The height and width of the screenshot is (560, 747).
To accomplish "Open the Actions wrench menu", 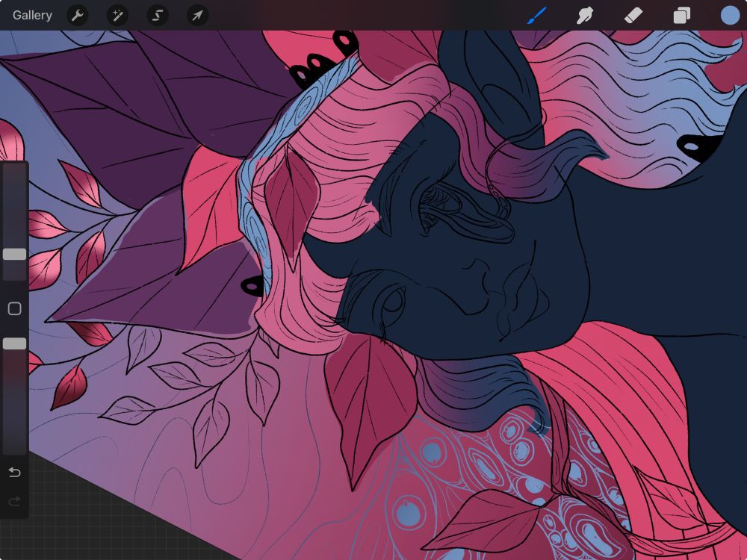I will coord(77,16).
